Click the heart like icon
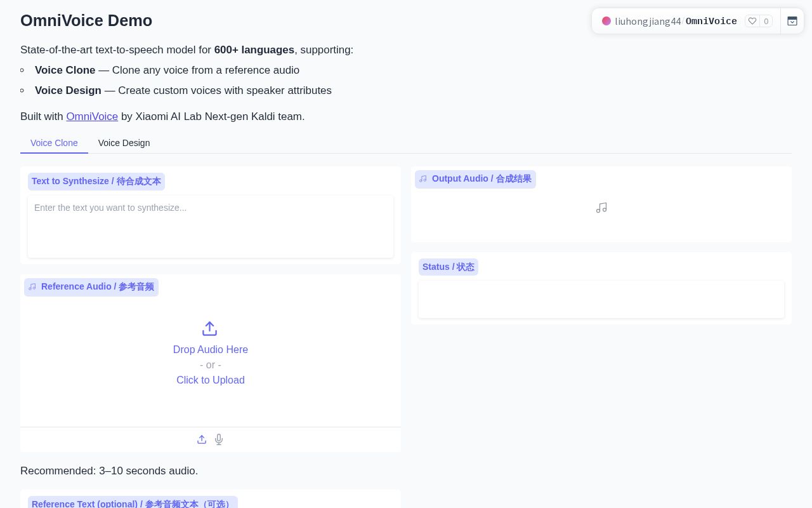812x508 pixels. (752, 21)
